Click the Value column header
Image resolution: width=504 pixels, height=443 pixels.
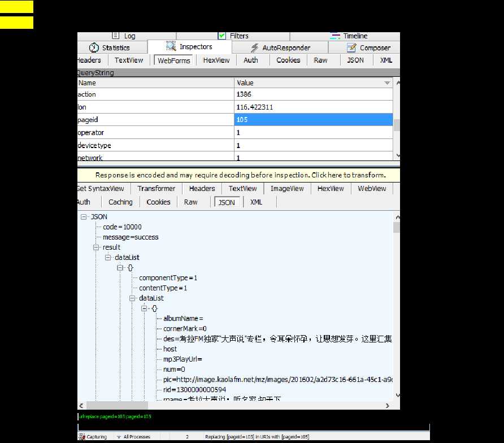[314, 83]
